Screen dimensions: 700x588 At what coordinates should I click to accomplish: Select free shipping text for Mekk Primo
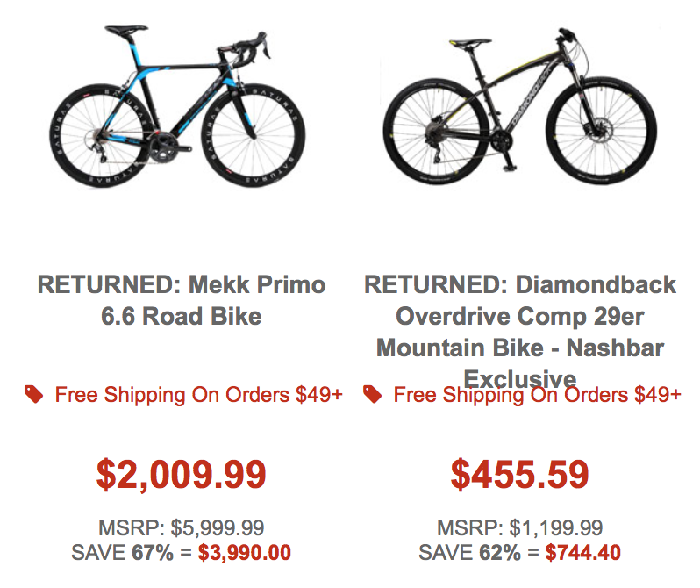tap(198, 395)
